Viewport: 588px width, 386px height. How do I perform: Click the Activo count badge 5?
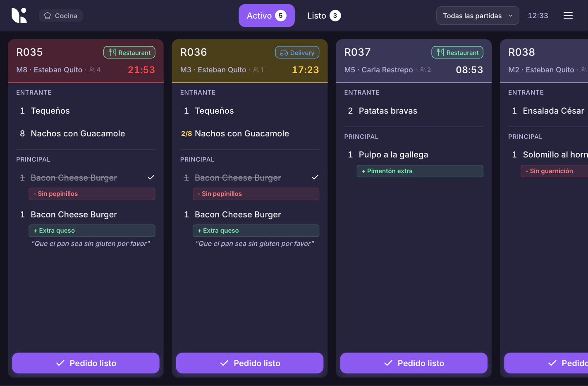[x=281, y=16]
